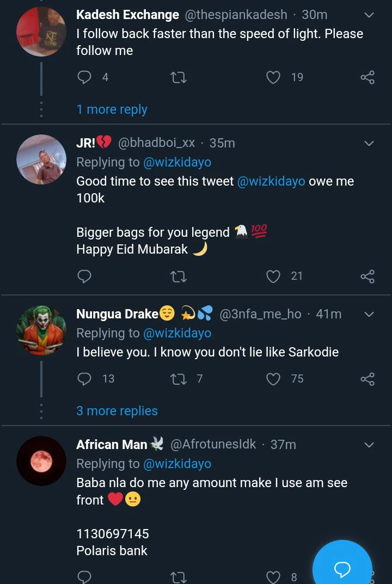Open Nungua Drake's Joker profile picture
Image resolution: width=392 pixels, height=584 pixels.
coord(41,330)
